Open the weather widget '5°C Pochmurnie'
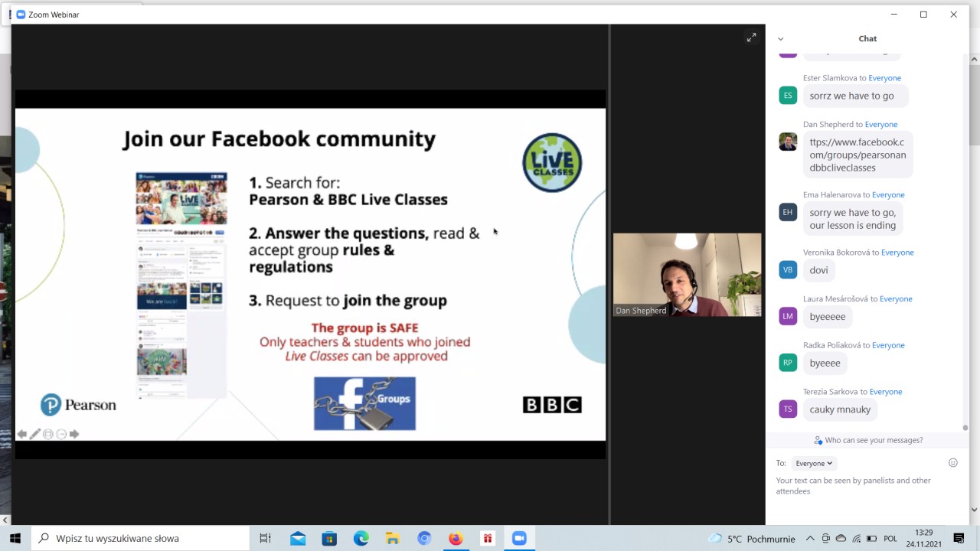 coord(752,539)
